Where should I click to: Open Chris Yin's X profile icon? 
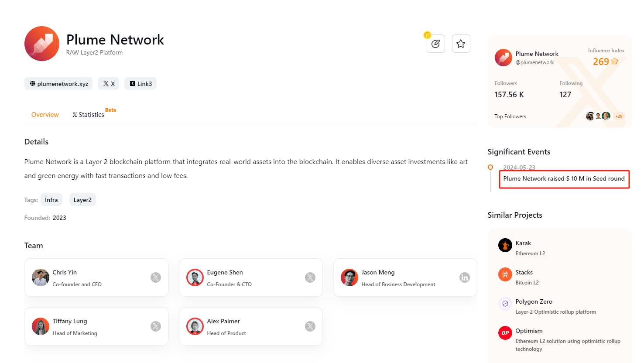tap(156, 277)
